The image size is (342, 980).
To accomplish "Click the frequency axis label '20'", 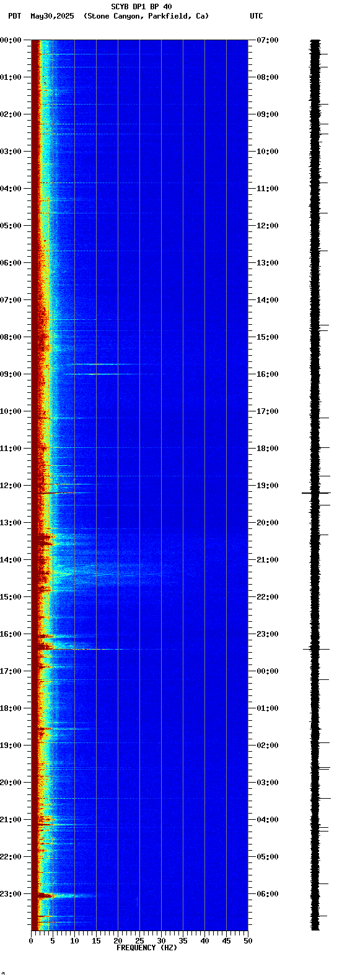I will (x=118, y=941).
